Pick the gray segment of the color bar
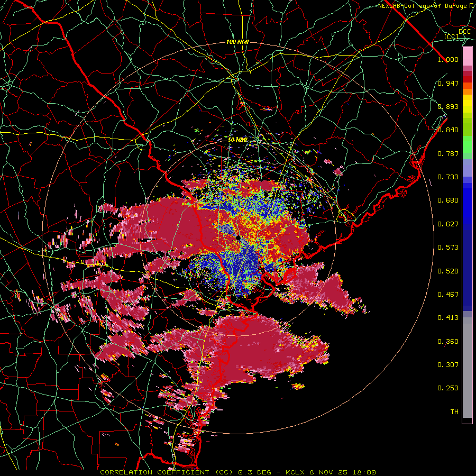 pos(467,368)
